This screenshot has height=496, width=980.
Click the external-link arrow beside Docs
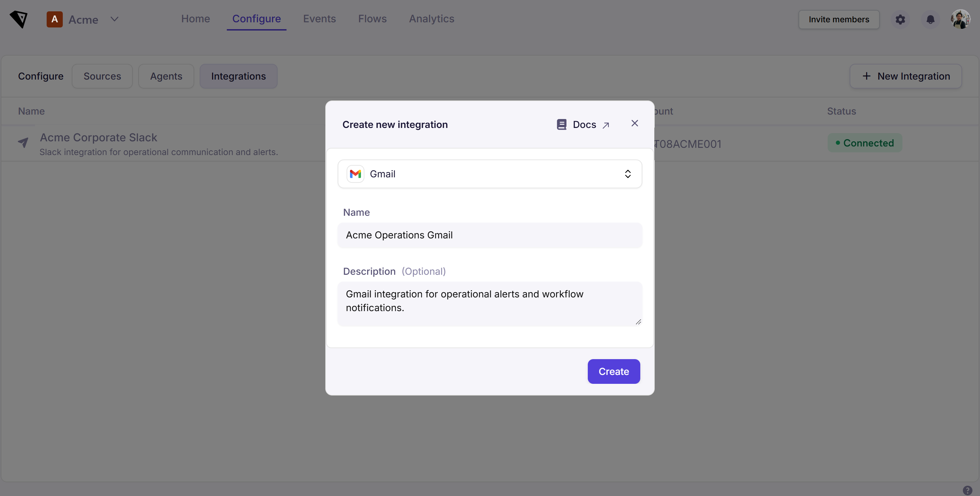pos(606,125)
